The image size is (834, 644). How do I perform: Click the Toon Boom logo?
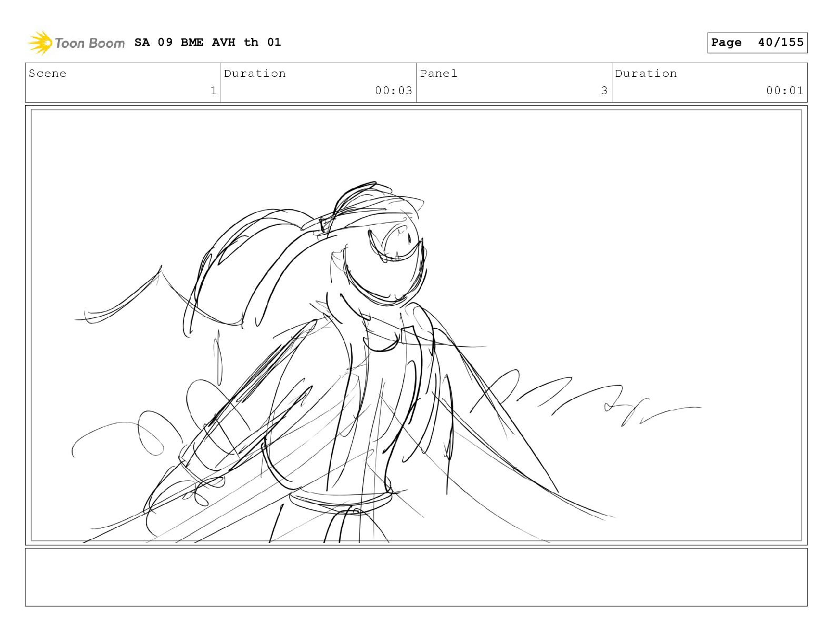[x=76, y=43]
